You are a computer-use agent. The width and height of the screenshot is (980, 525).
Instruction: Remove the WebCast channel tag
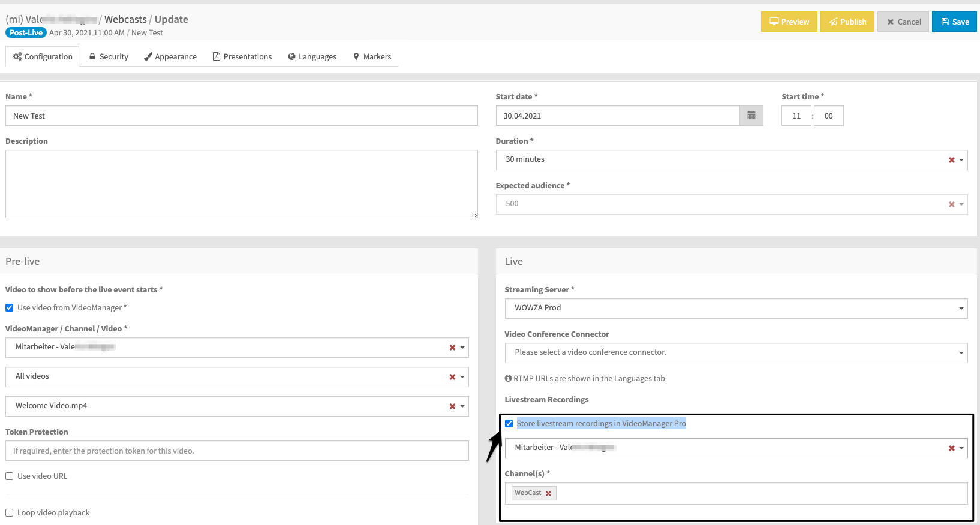(548, 493)
